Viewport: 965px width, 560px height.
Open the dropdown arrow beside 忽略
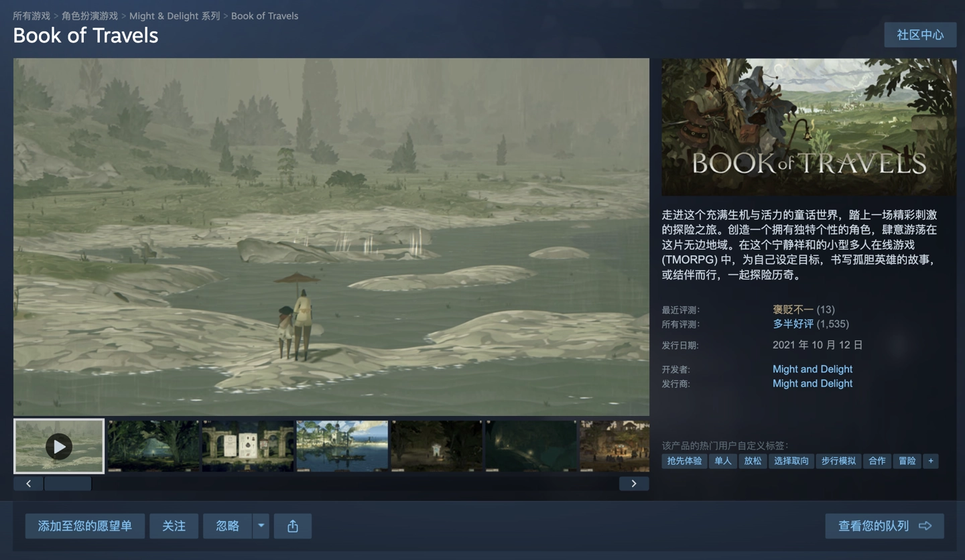coord(261,526)
